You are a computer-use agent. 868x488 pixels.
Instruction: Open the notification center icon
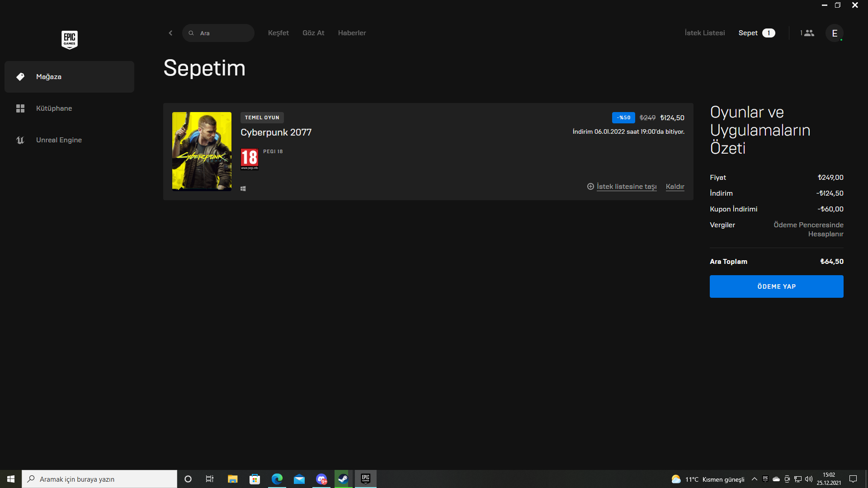853,479
